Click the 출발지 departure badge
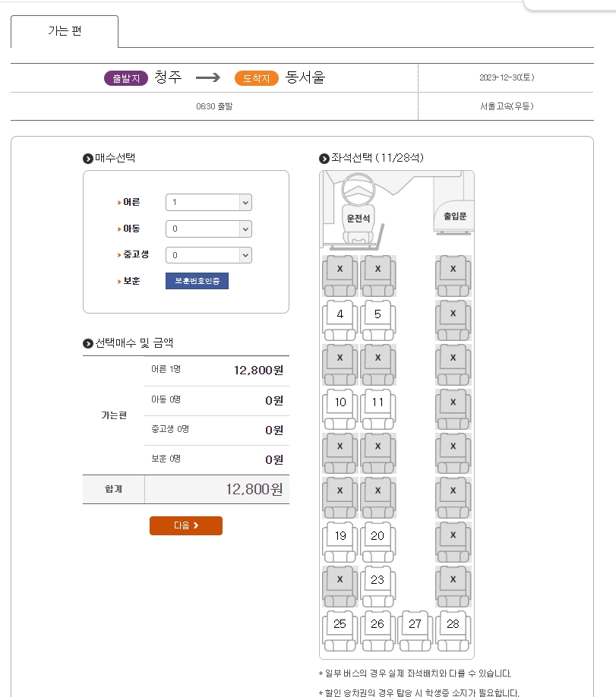The image size is (616, 697). (126, 77)
